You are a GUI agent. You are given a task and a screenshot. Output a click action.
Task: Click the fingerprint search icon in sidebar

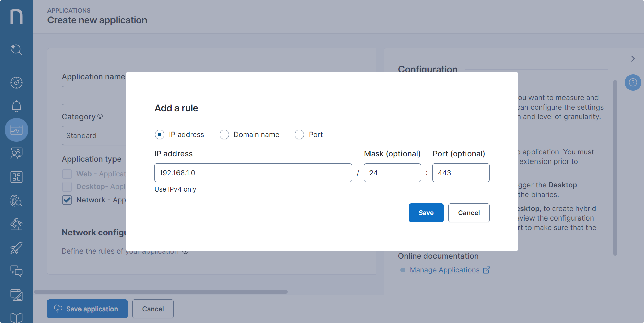tap(16, 201)
